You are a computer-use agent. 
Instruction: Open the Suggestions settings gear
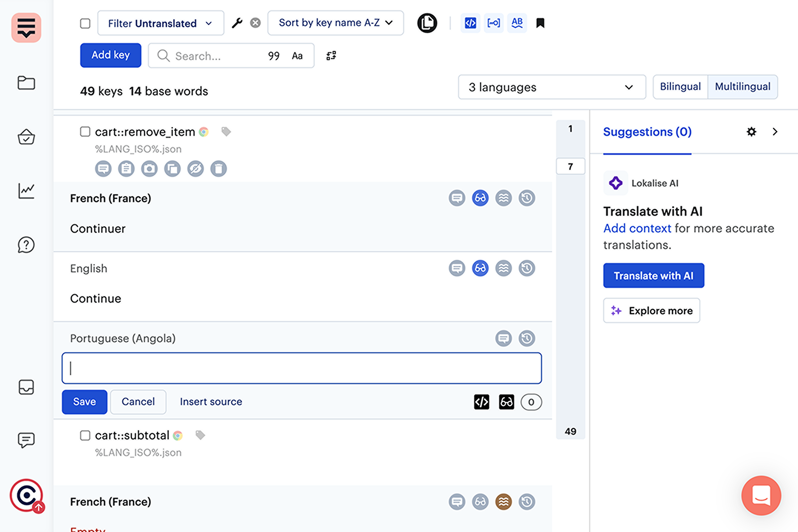pyautogui.click(x=751, y=132)
